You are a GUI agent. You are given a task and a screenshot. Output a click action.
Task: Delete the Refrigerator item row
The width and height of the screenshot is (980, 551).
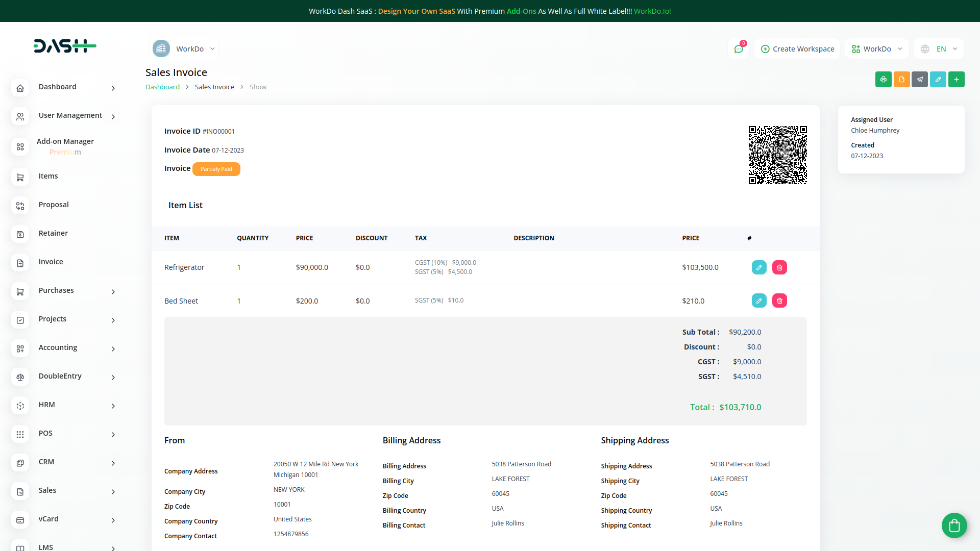click(x=779, y=267)
